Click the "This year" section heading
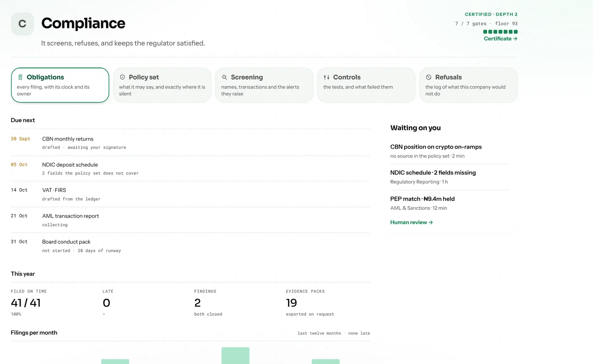The width and height of the screenshot is (593, 364). 23,274
